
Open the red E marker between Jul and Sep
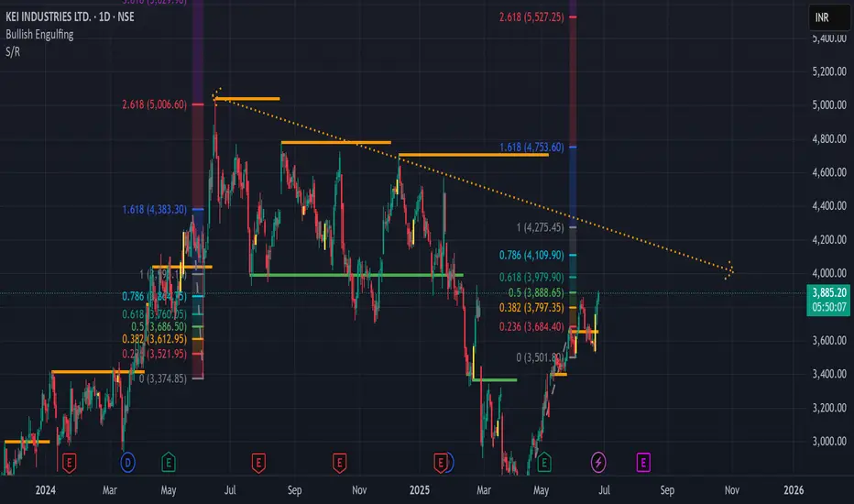point(258,463)
